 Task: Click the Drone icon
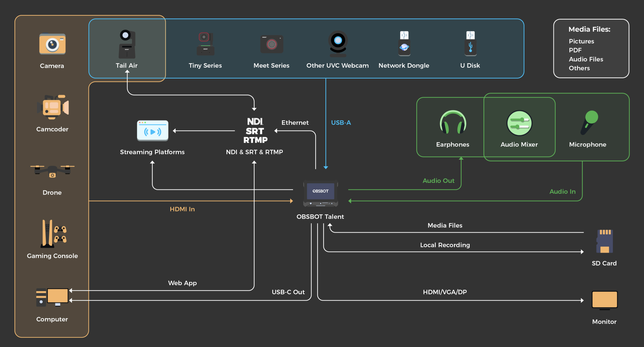pos(52,171)
